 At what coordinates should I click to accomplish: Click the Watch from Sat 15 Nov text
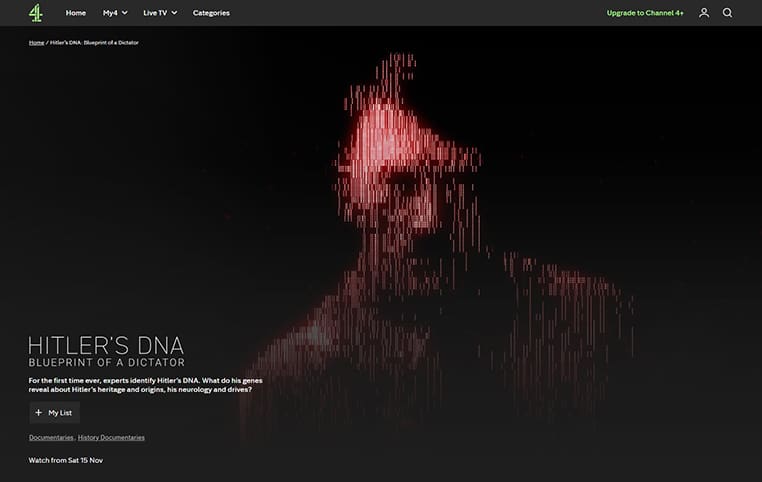coord(66,460)
